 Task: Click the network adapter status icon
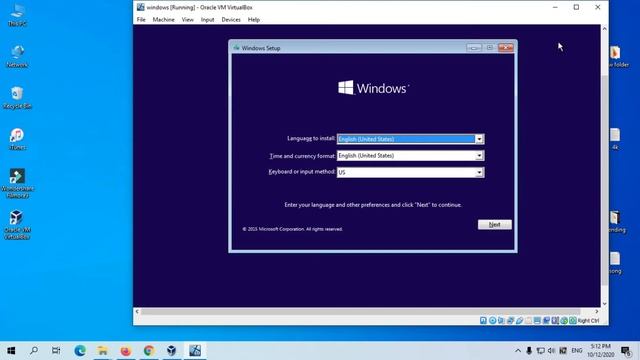(x=510, y=320)
